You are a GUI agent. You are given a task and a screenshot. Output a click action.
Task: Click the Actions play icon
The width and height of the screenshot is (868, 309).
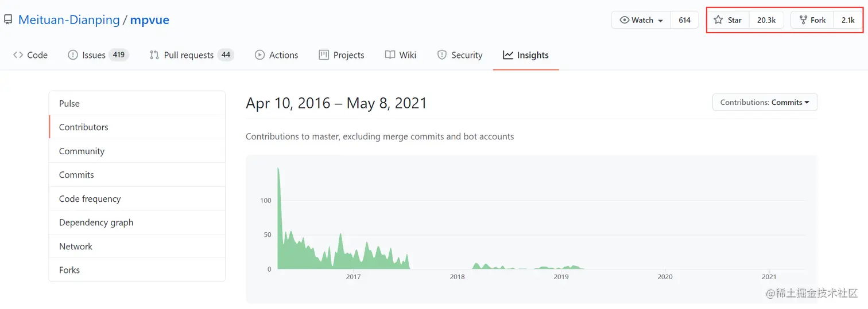(x=259, y=55)
